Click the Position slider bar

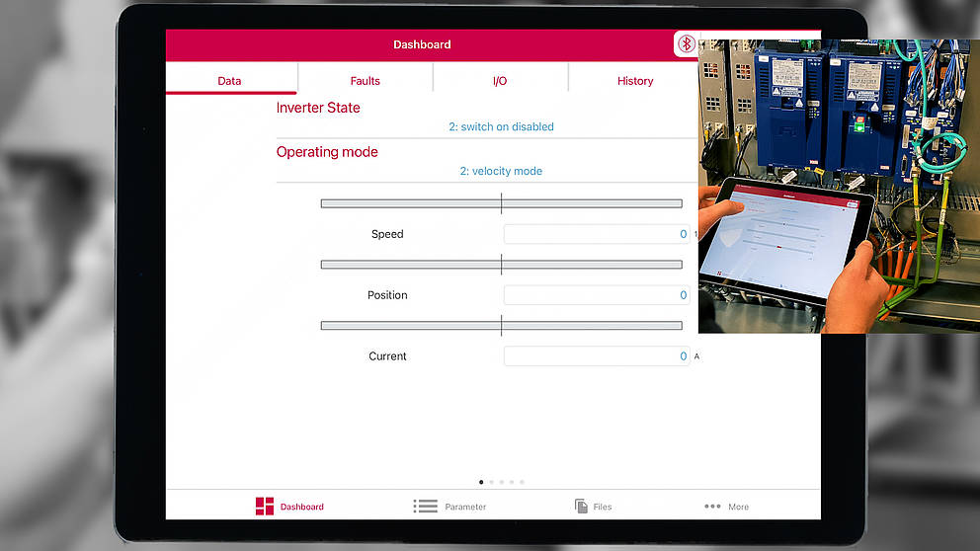coord(501,265)
